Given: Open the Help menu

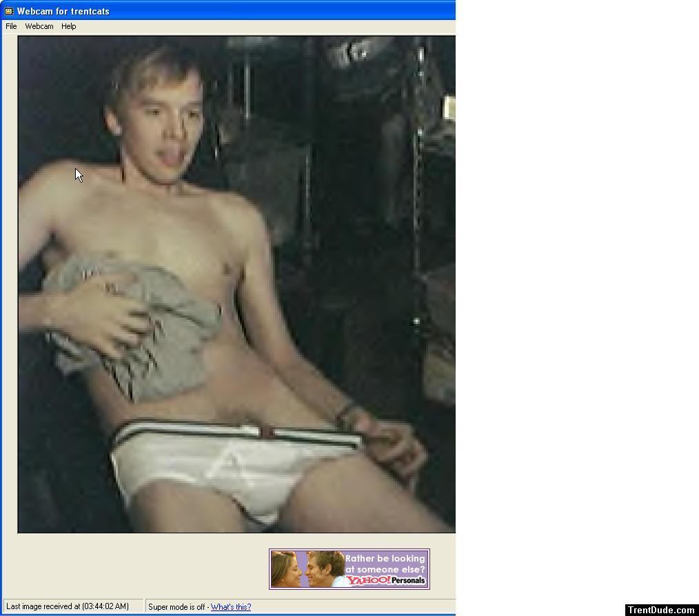Looking at the screenshot, I should [x=68, y=26].
